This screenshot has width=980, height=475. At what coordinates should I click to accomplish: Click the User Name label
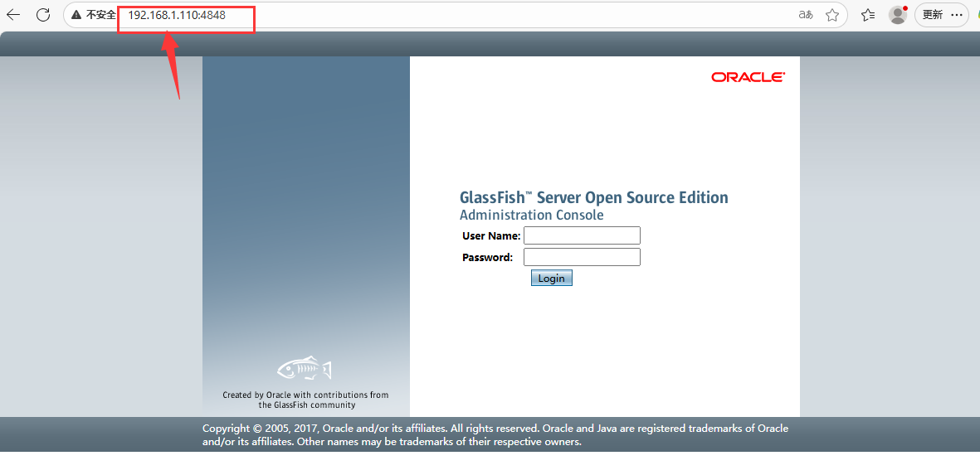(x=491, y=236)
